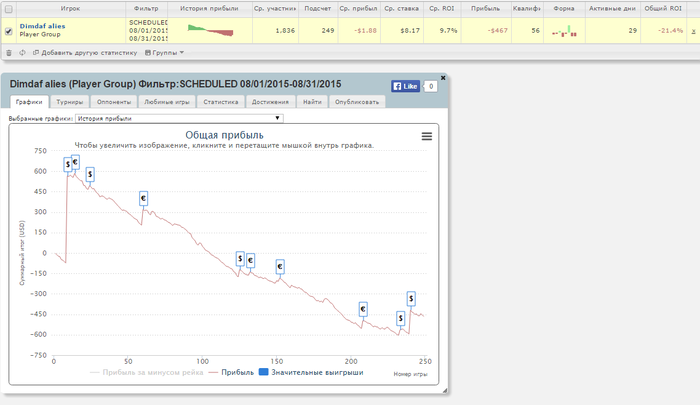Click the -21.4% total ROI value
Image resolution: width=700 pixels, height=405 pixels.
[671, 31]
